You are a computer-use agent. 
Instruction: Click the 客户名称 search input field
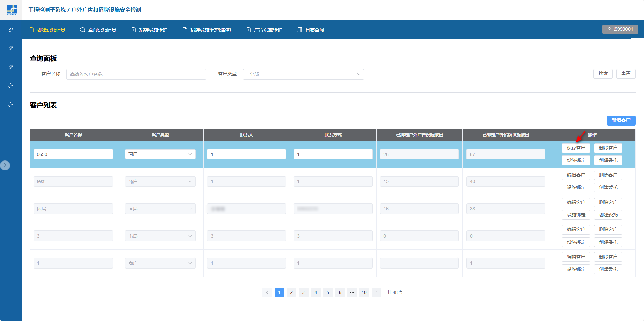136,74
